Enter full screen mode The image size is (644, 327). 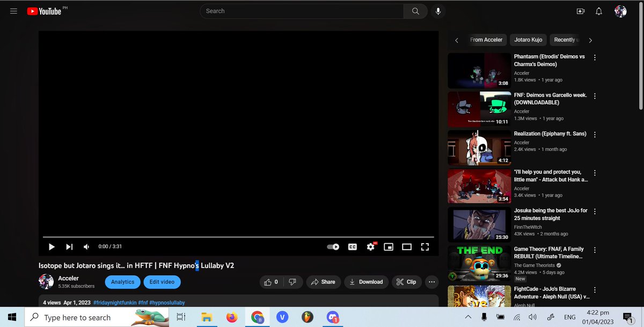pyautogui.click(x=425, y=246)
